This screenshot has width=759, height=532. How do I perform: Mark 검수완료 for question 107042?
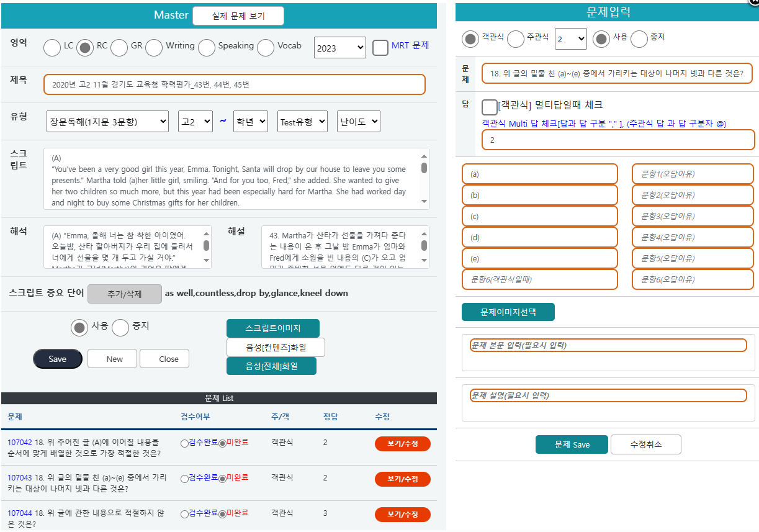click(184, 443)
